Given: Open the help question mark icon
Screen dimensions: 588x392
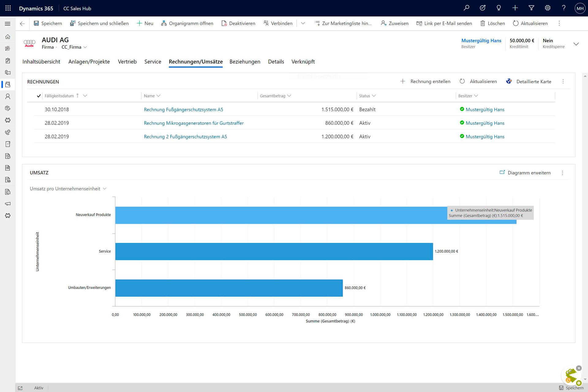Looking at the screenshot, I should pyautogui.click(x=563, y=8).
